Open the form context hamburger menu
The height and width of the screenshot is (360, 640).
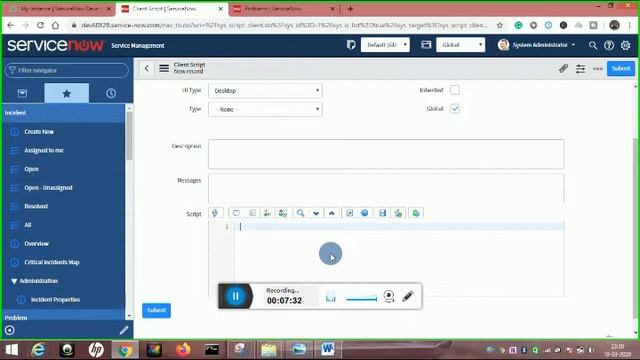click(164, 69)
